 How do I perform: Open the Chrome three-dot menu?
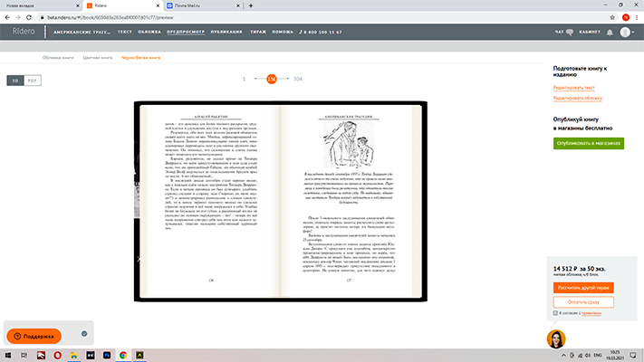point(637,17)
